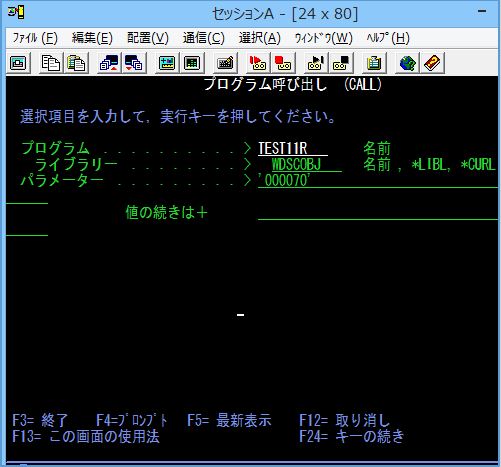This screenshot has height=467, width=501.
Task: Click the F3=終了 function key label
Action: [x=40, y=420]
